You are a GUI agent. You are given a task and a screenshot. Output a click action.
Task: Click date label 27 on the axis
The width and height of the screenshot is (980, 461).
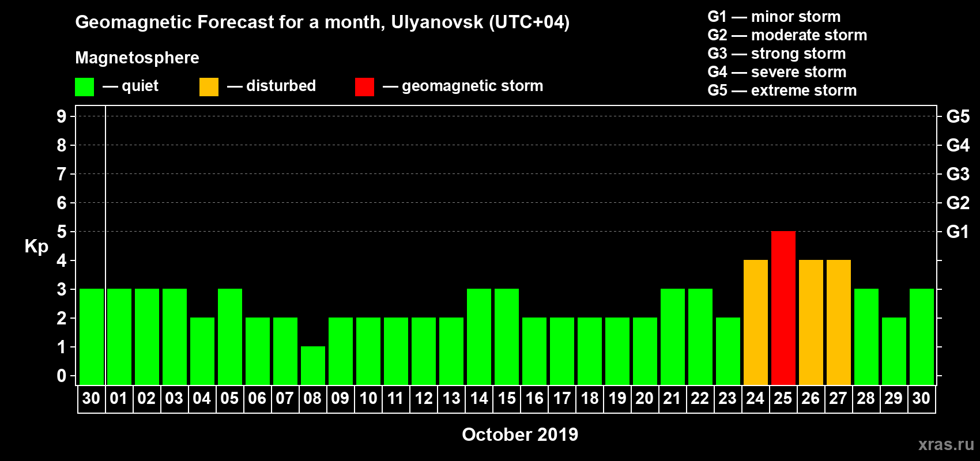838,399
